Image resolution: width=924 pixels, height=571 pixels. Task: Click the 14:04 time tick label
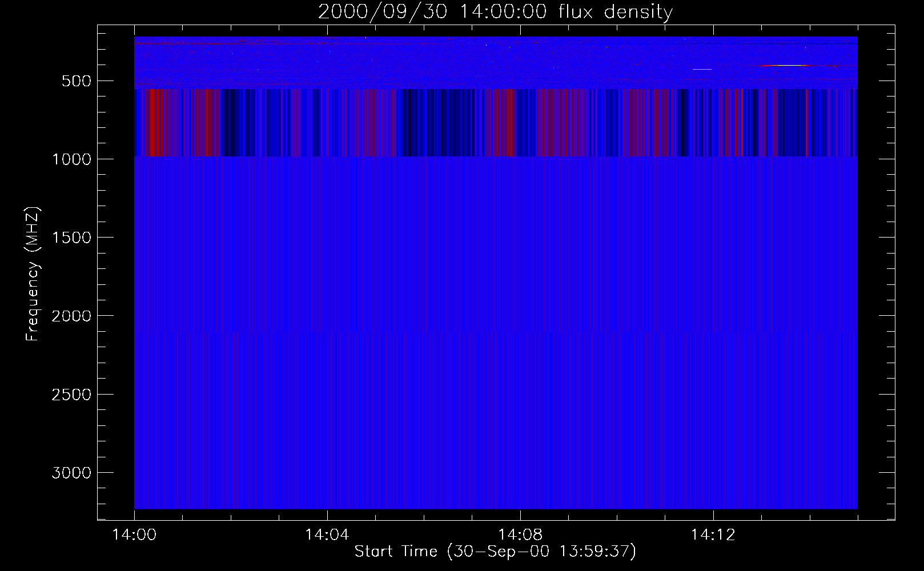pos(327,535)
